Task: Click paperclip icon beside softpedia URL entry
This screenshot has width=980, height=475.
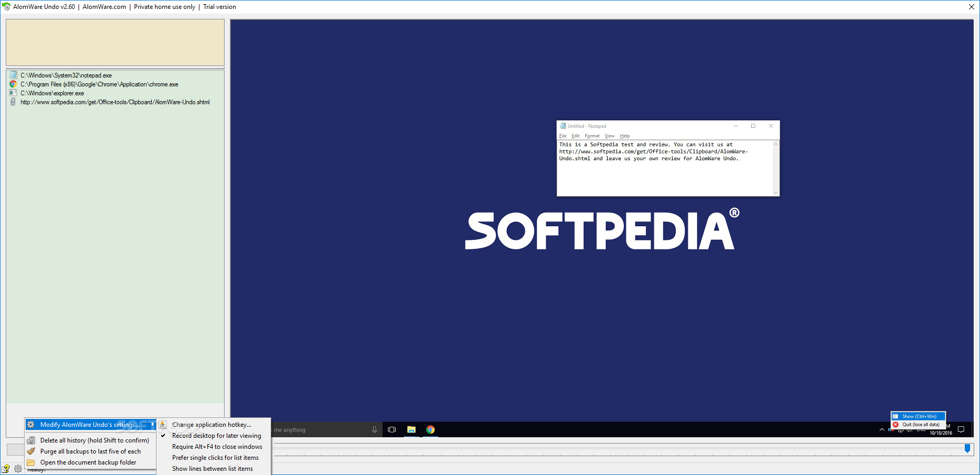Action: [x=13, y=102]
